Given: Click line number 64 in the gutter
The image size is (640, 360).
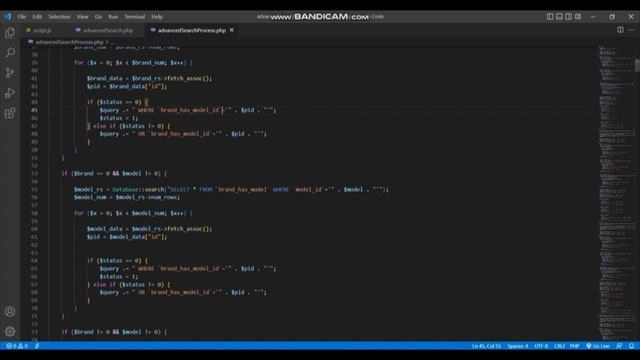Looking at the screenshot, I should click(34, 260).
